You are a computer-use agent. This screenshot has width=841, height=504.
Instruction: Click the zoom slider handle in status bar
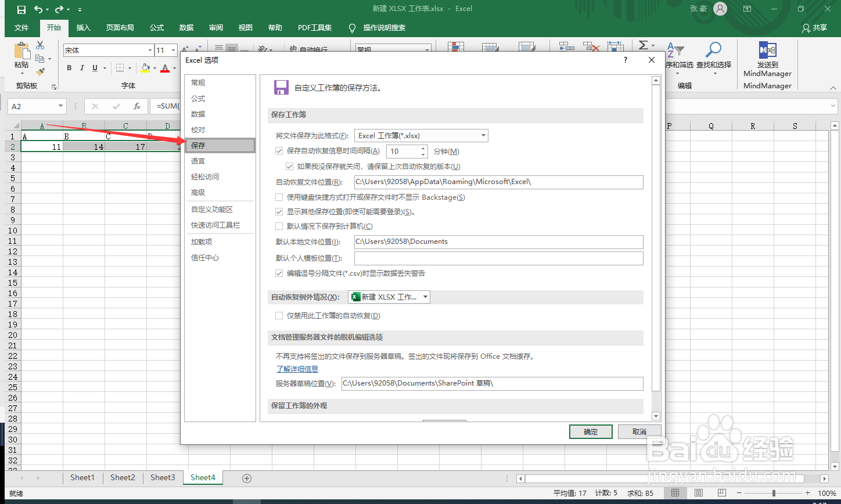click(x=774, y=493)
